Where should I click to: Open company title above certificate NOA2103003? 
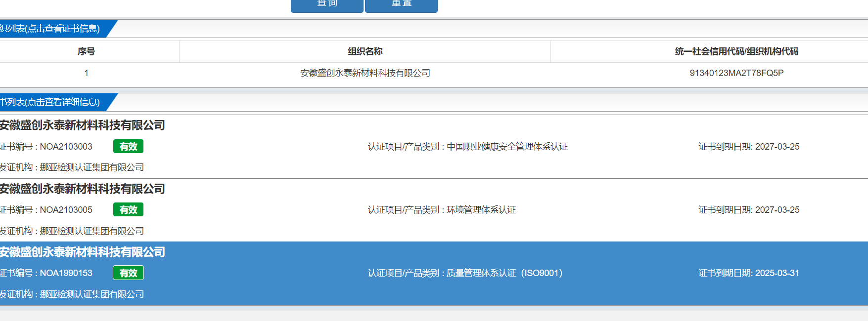[x=82, y=125]
